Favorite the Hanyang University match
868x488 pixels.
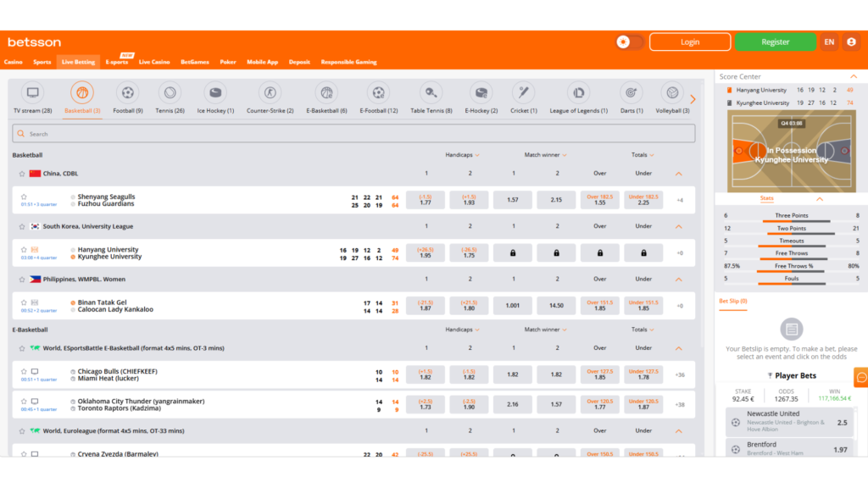tap(24, 250)
